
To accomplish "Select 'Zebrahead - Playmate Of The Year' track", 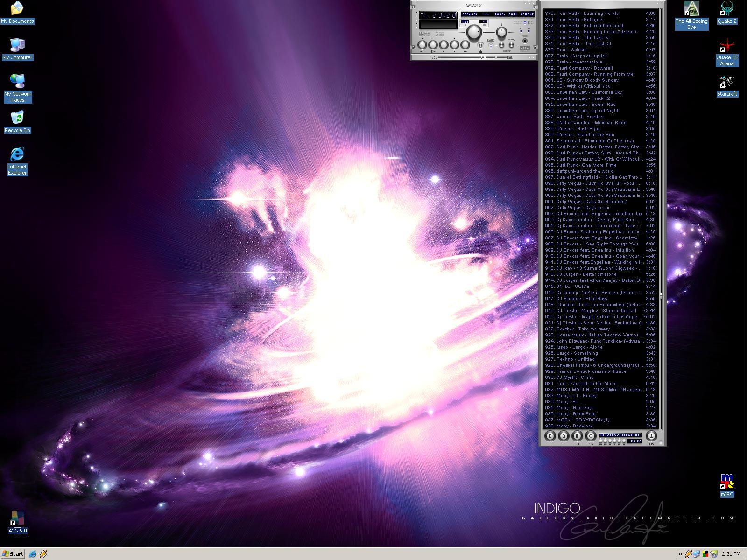I will (600, 141).
